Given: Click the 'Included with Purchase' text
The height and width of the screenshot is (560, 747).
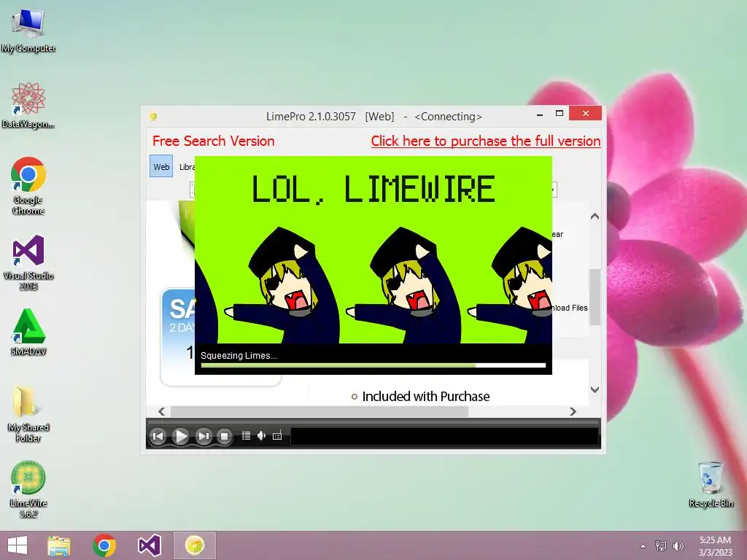Looking at the screenshot, I should click(425, 396).
